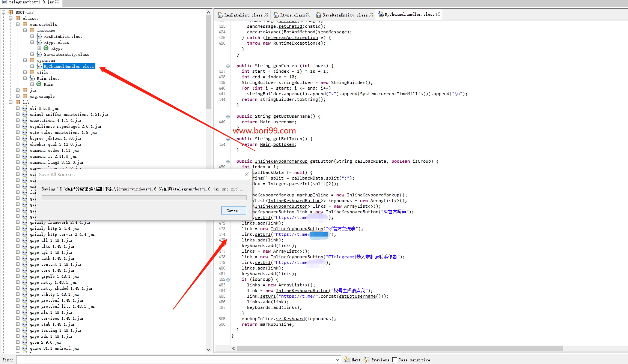628x364 pixels.
Task: Click the green Main class icon
Action: (x=39, y=84)
